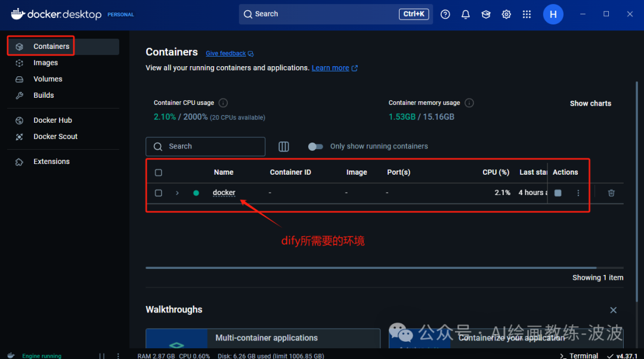644x359 pixels.
Task: Delete the docker container with trash icon
Action: point(611,193)
